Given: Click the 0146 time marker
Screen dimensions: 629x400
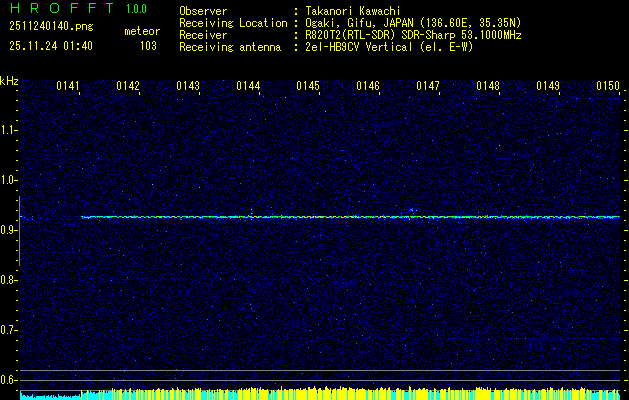Looking at the screenshot, I should [x=368, y=86].
